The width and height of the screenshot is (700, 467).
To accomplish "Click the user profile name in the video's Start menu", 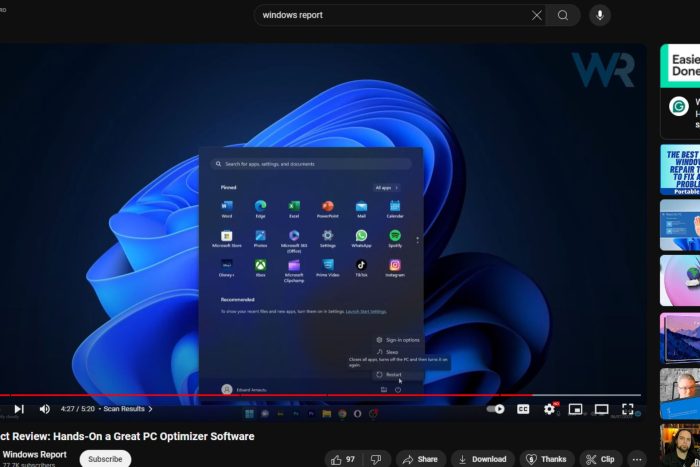I will click(x=251, y=390).
